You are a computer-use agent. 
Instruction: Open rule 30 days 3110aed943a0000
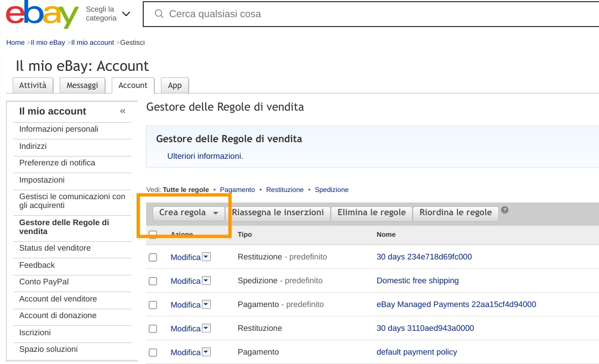[x=425, y=328]
